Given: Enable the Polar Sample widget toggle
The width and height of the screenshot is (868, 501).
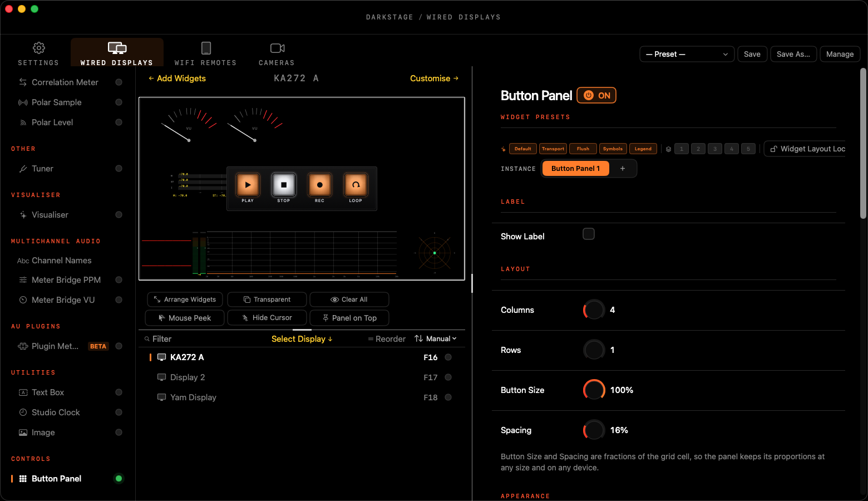Looking at the screenshot, I should pos(119,102).
